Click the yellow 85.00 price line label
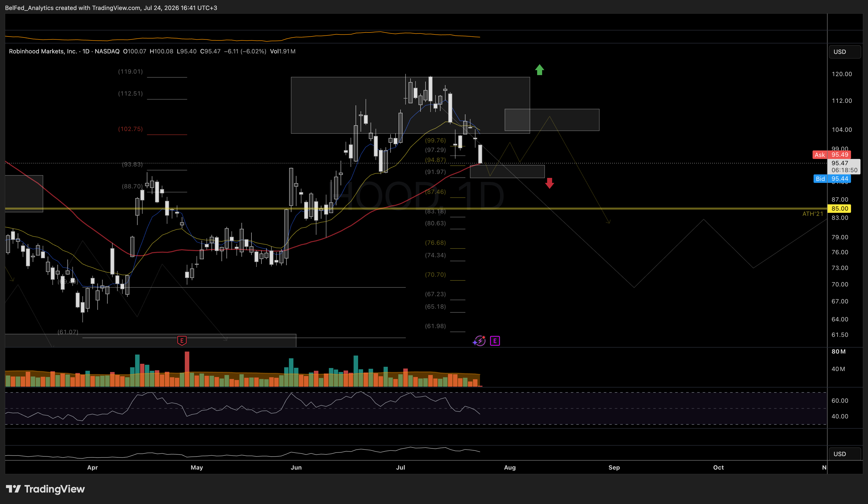 click(839, 208)
